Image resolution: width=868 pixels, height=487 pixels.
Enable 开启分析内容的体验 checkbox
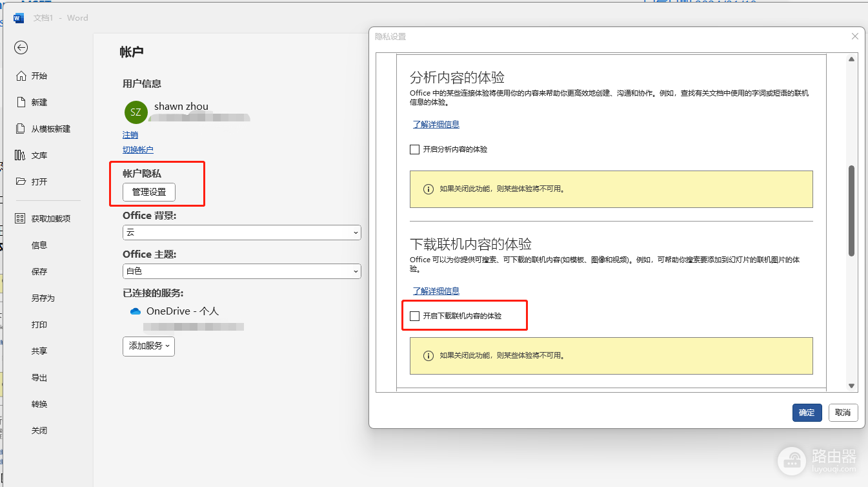point(415,149)
